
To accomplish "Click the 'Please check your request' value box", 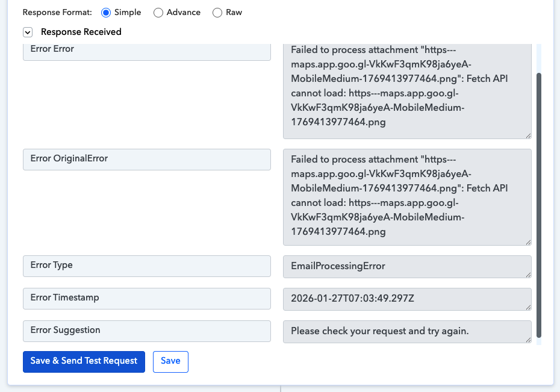I will 406,331.
